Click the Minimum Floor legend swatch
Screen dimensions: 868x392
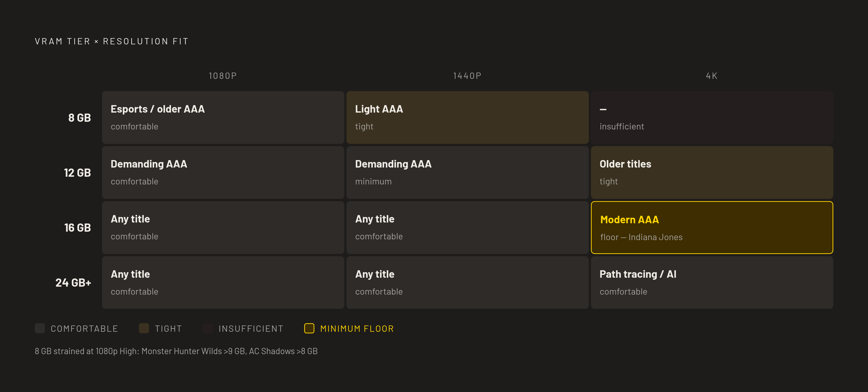click(x=309, y=328)
